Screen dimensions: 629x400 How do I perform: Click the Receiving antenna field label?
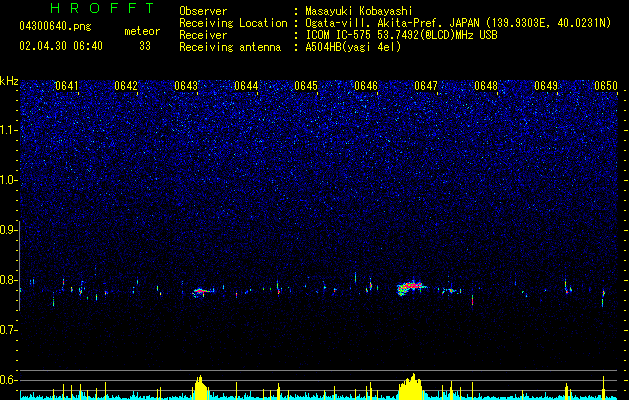pyautogui.click(x=230, y=47)
